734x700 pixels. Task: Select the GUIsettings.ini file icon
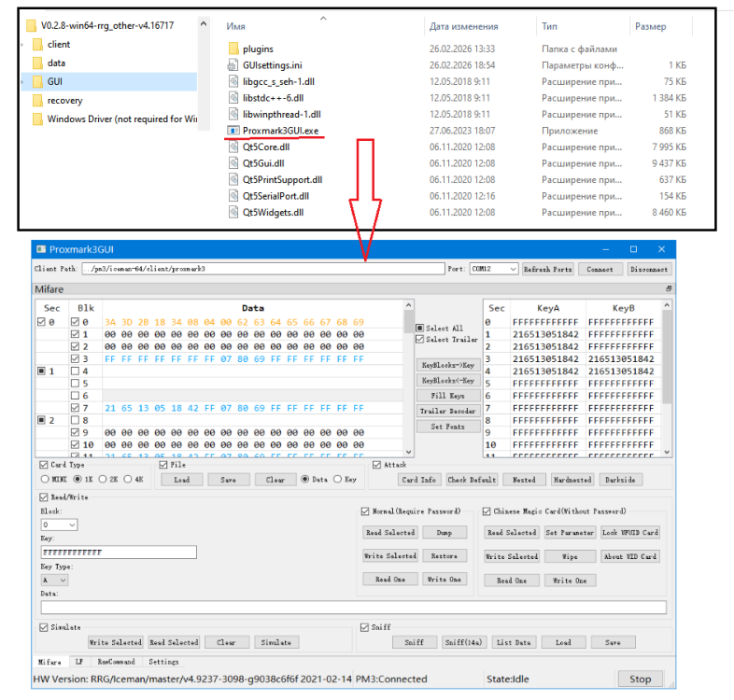pos(234,65)
